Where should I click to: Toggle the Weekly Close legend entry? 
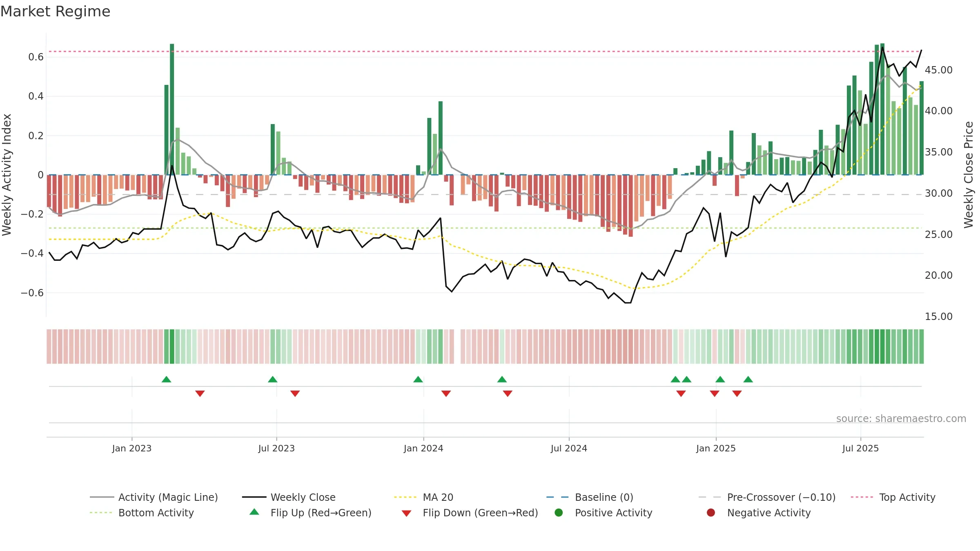pos(289,497)
